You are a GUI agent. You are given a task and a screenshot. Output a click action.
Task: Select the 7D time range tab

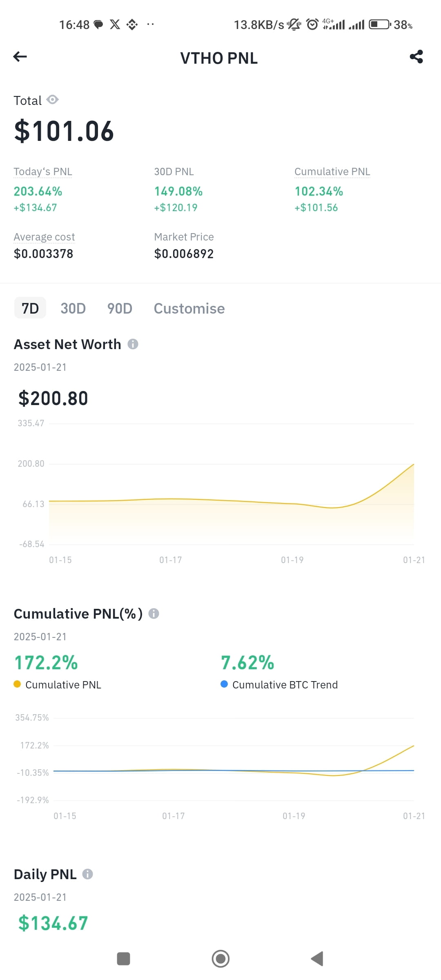click(30, 308)
